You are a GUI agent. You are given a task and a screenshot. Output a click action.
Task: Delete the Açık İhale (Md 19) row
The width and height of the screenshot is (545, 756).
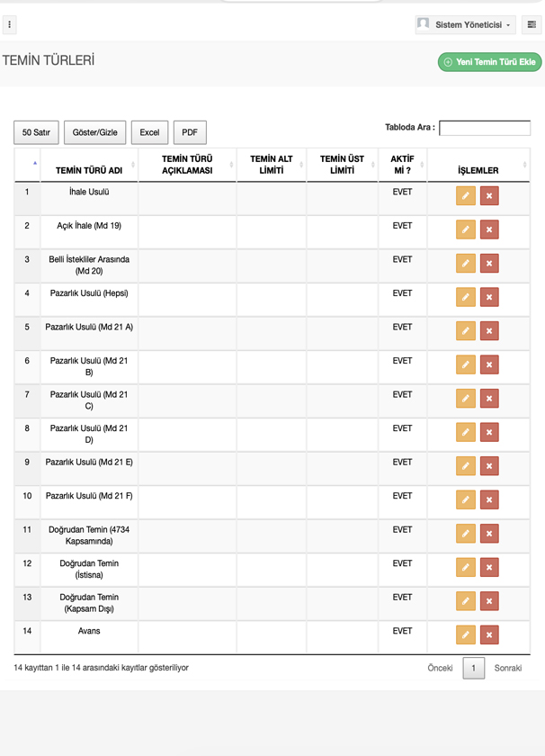(489, 229)
